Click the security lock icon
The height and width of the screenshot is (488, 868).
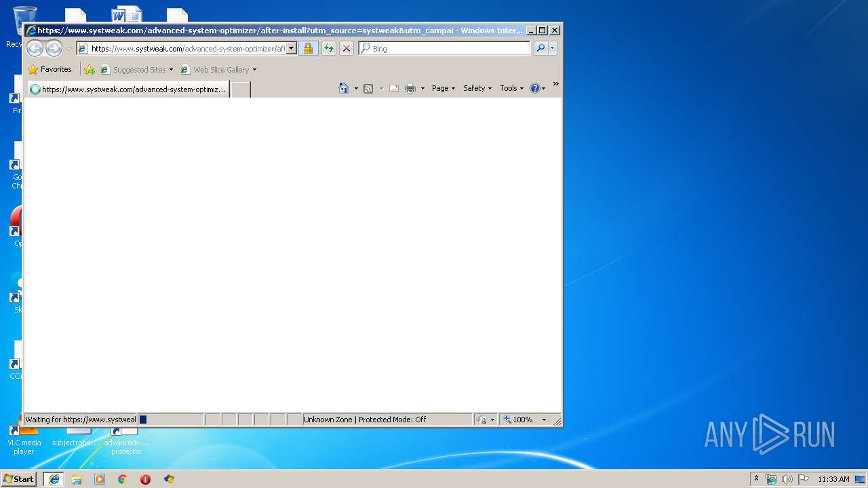click(x=308, y=48)
